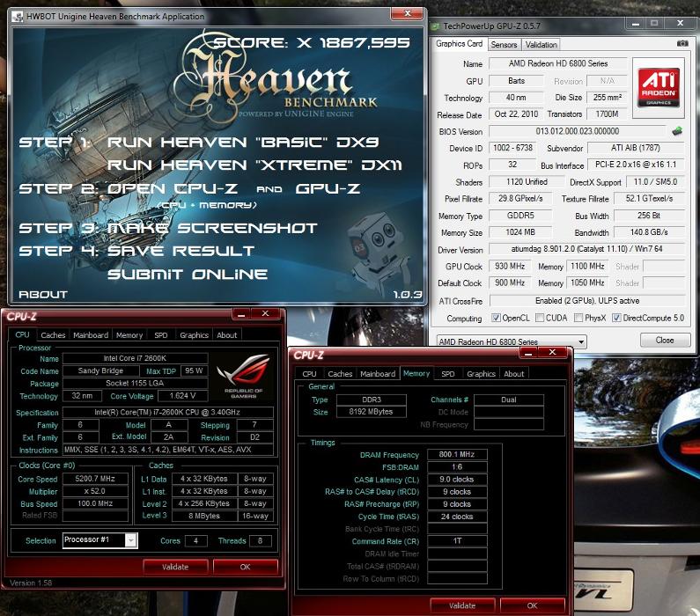This screenshot has width=700, height=616.
Task: Toggle the OpenCL checkbox in GPU-Z
Action: pyautogui.click(x=496, y=318)
